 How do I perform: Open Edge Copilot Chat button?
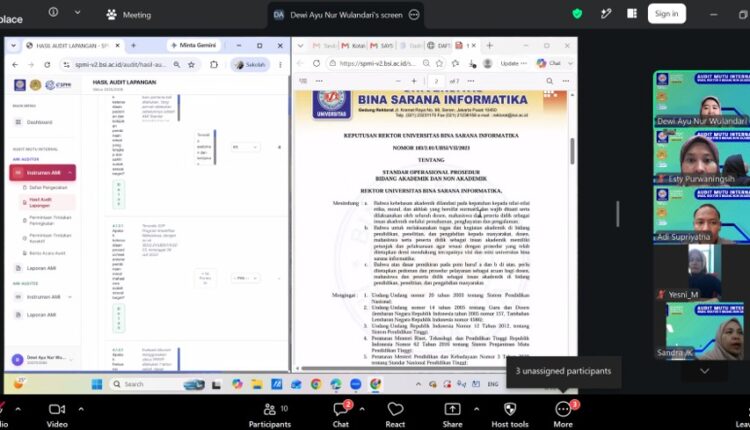click(x=549, y=63)
